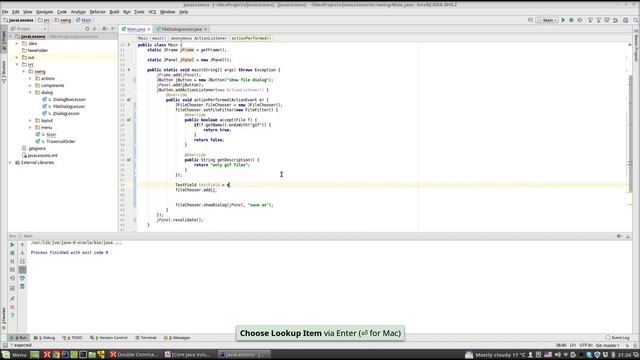Run the Main configuration from the top toolbar

[563, 20]
